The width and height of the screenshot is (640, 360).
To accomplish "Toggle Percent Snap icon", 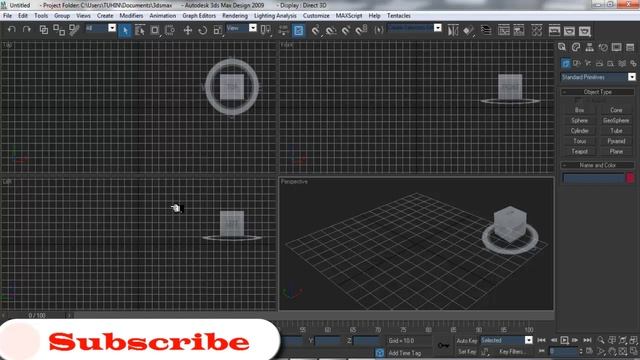I will [346, 30].
